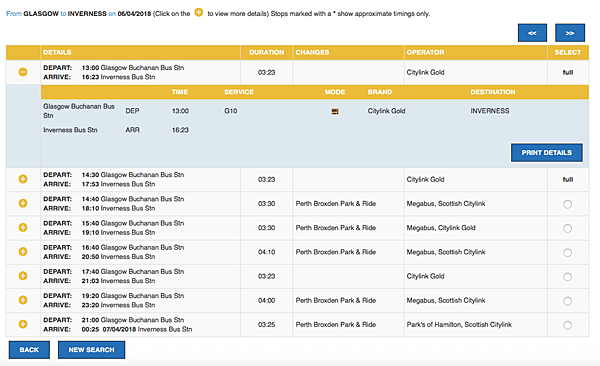Viewport: 600px width, 366px height.
Task: Click the INVERNESS destination text
Action: click(x=490, y=111)
